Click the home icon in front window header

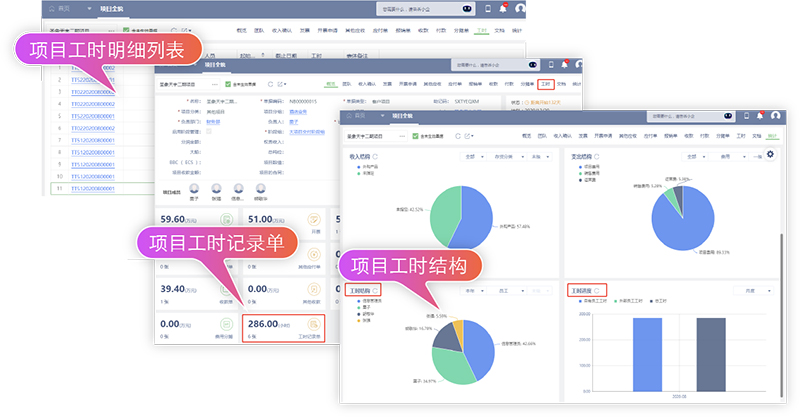[x=349, y=116]
